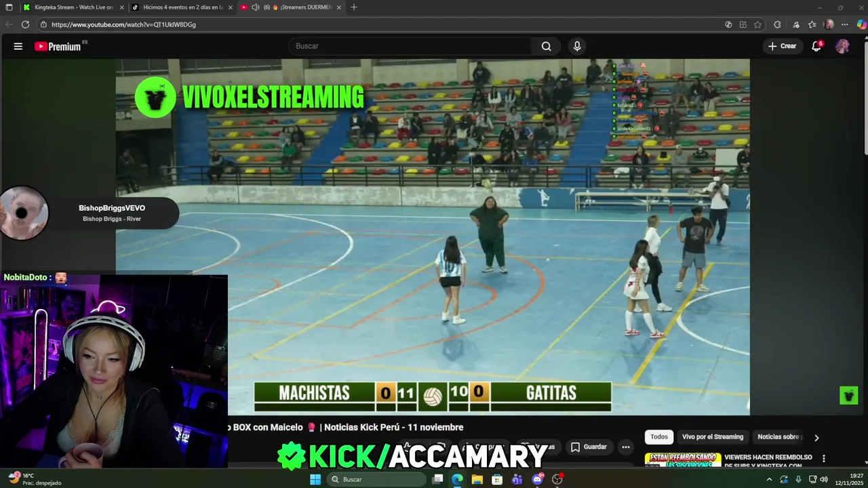Click the YouTube search magnifier button
Screen dimensions: 868x488
(547, 46)
